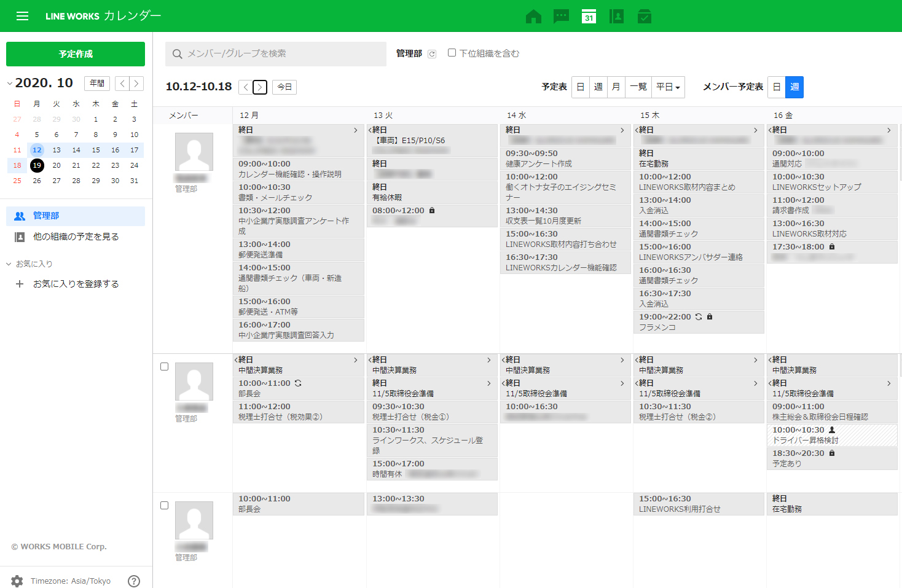Go to the Home service icon
The height and width of the screenshot is (588, 902).
pos(533,17)
